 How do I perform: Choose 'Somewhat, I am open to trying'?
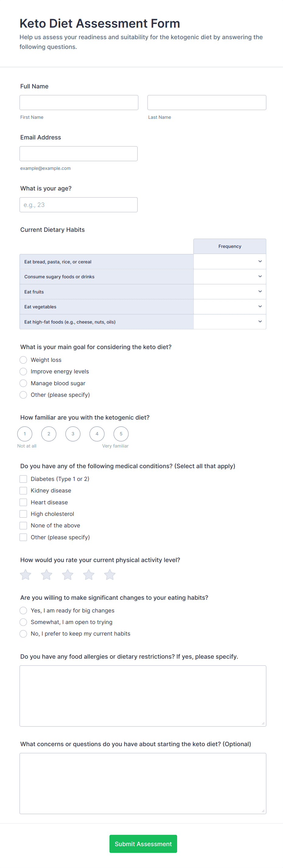pyautogui.click(x=23, y=622)
